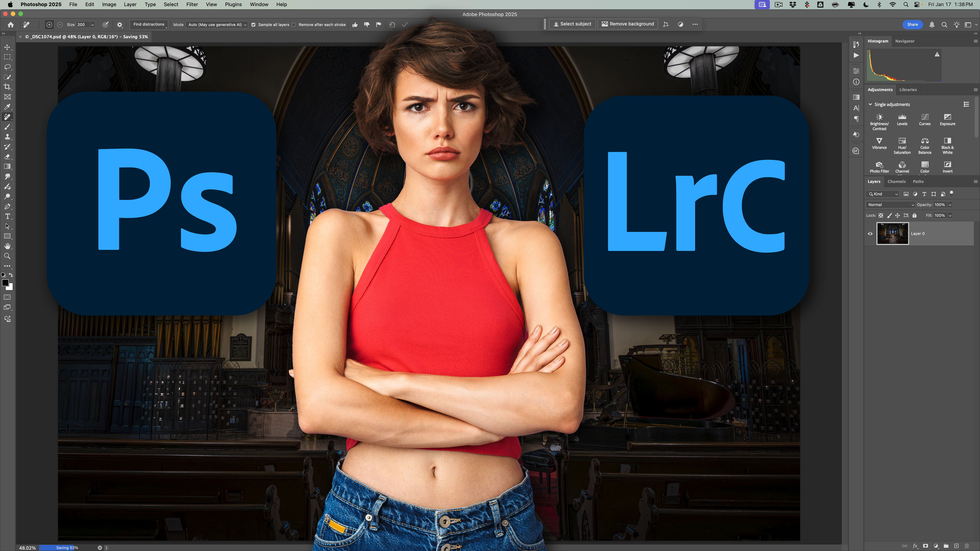
Task: Select the Horizontal Type tool
Action: 7,216
